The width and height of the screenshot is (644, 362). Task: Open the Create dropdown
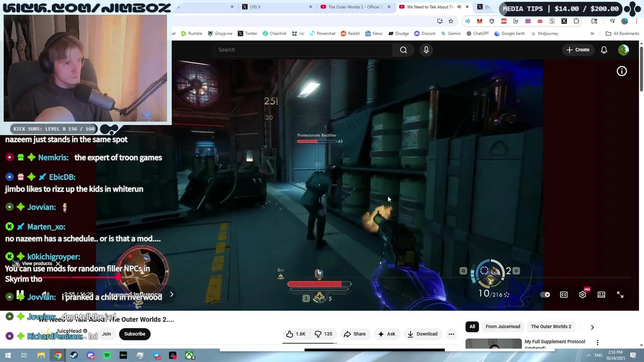[578, 50]
